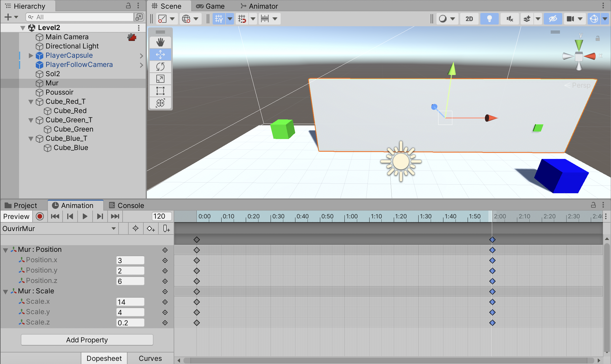Click the Add Event icon

(x=166, y=229)
